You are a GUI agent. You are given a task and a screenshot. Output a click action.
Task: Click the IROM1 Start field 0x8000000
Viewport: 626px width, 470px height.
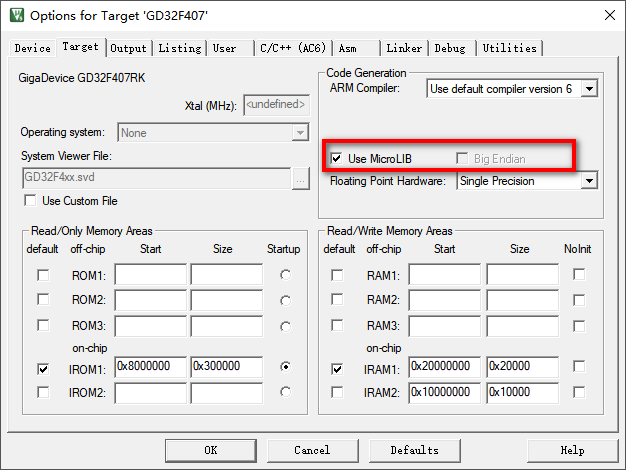coord(151,367)
